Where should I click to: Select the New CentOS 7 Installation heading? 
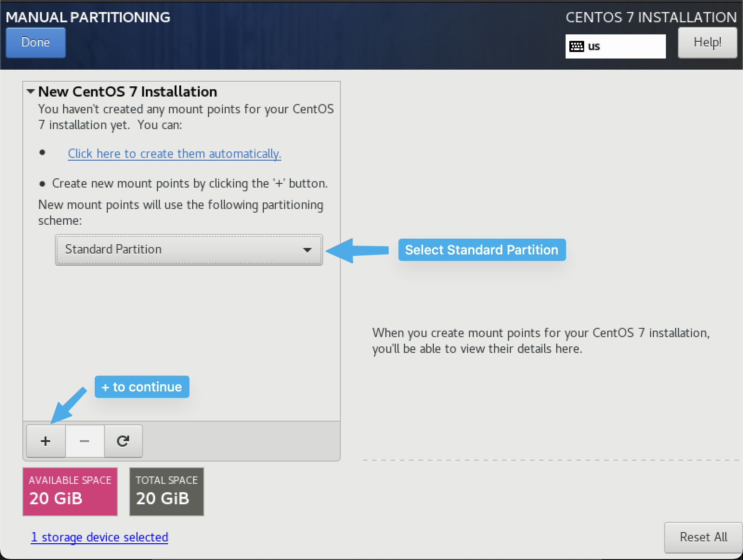coord(128,92)
